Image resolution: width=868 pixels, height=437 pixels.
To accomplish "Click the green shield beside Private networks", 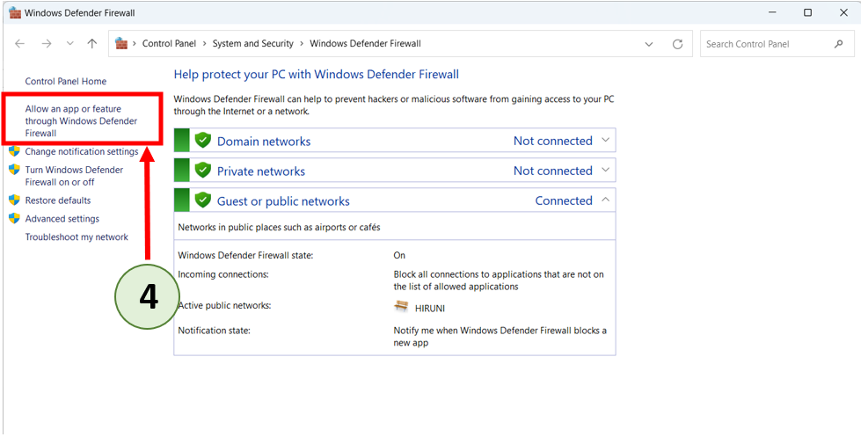I will [x=203, y=171].
